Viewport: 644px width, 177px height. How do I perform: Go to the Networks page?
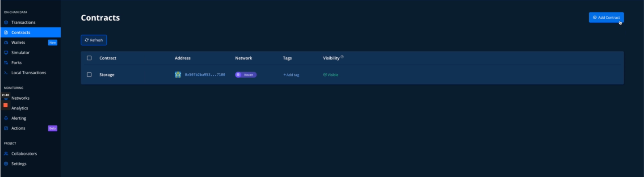tap(21, 98)
